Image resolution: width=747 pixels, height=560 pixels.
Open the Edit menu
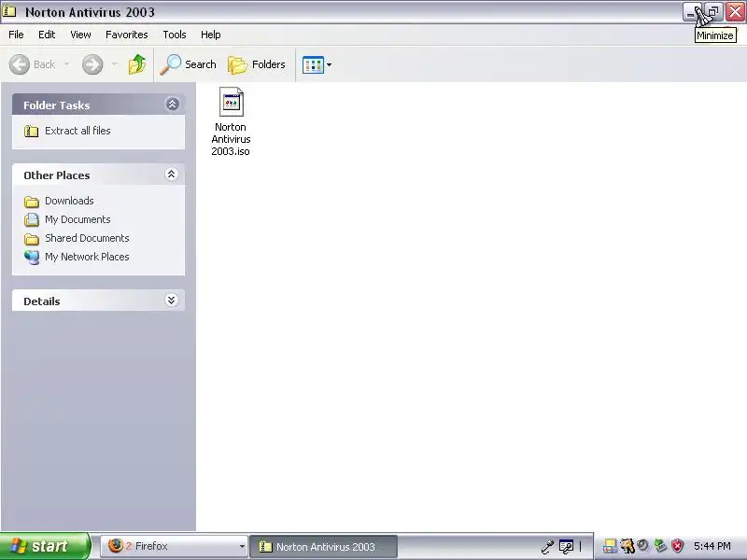tap(47, 35)
